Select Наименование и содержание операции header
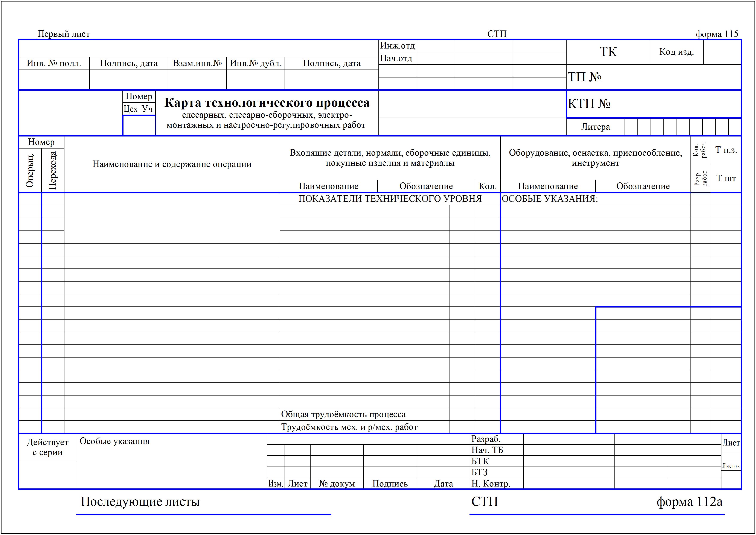The height and width of the screenshot is (535, 756). point(172,164)
